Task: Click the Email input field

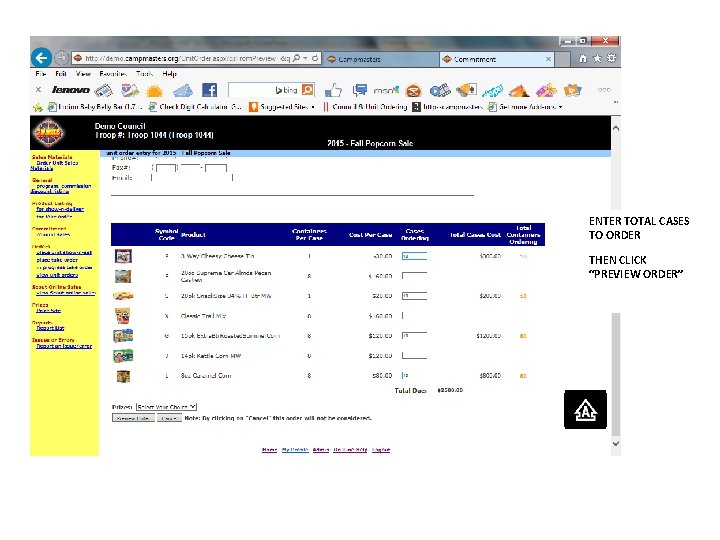Action: [192, 178]
